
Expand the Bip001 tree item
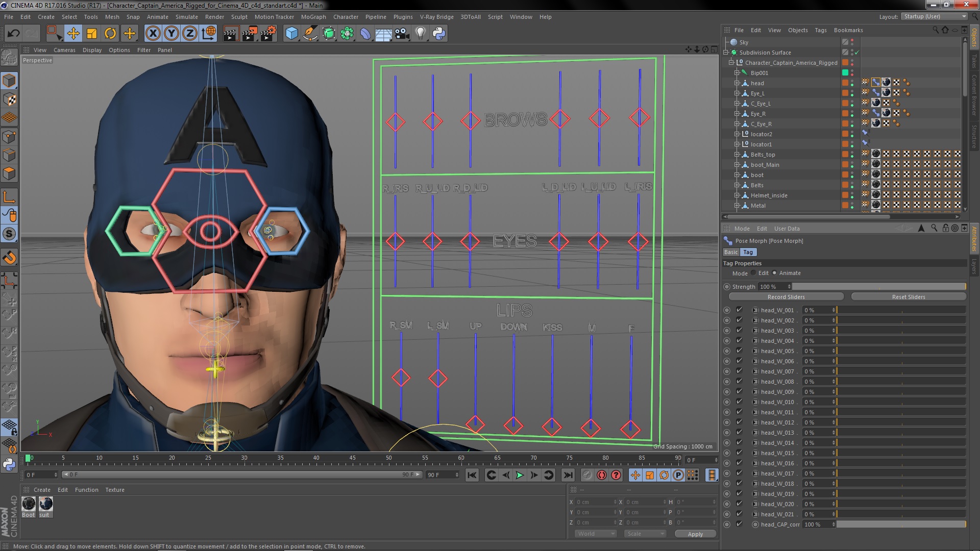[x=737, y=73]
